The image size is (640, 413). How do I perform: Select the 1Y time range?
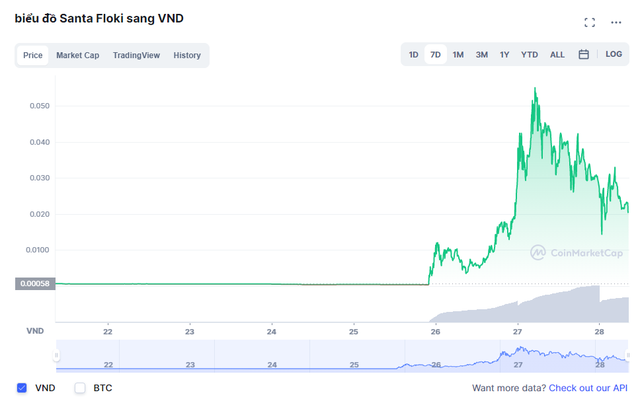(504, 55)
